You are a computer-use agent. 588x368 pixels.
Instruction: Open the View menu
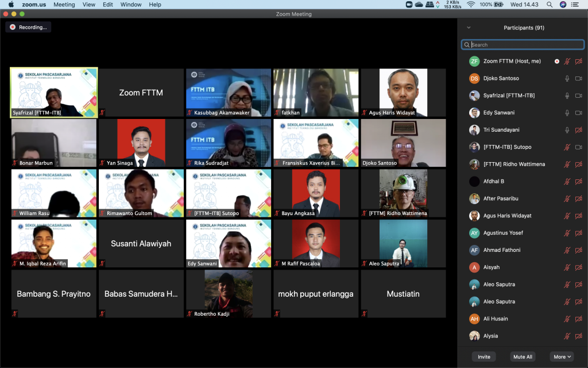tap(89, 5)
